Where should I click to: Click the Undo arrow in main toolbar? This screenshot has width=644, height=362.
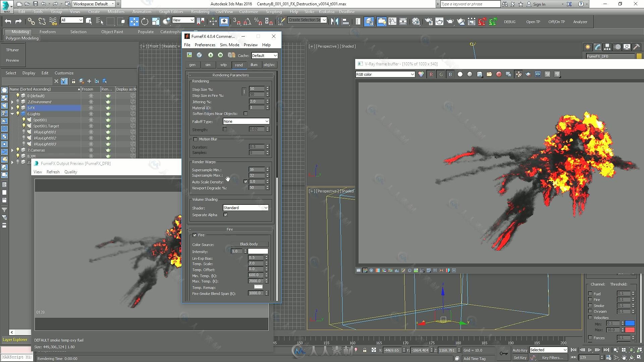click(8, 21)
